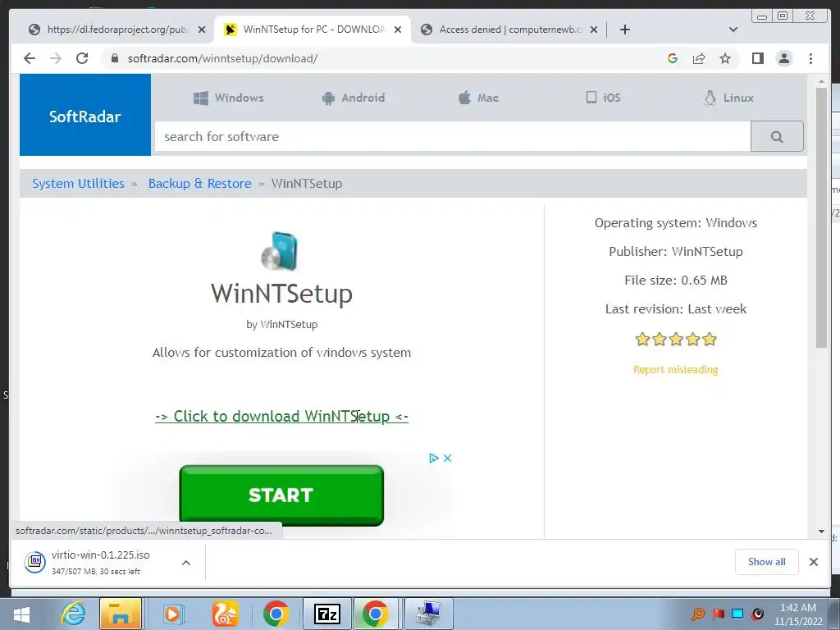Open Windows Media Player taskbar icon

(x=172, y=614)
